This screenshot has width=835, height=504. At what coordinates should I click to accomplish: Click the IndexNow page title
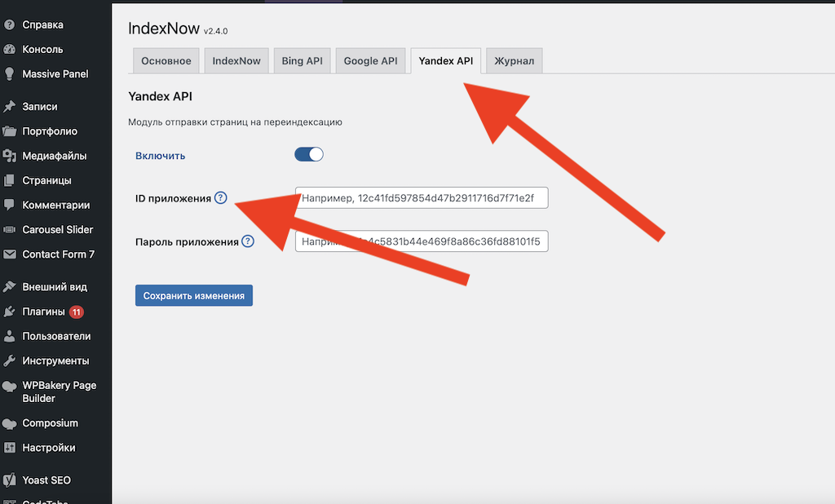164,29
